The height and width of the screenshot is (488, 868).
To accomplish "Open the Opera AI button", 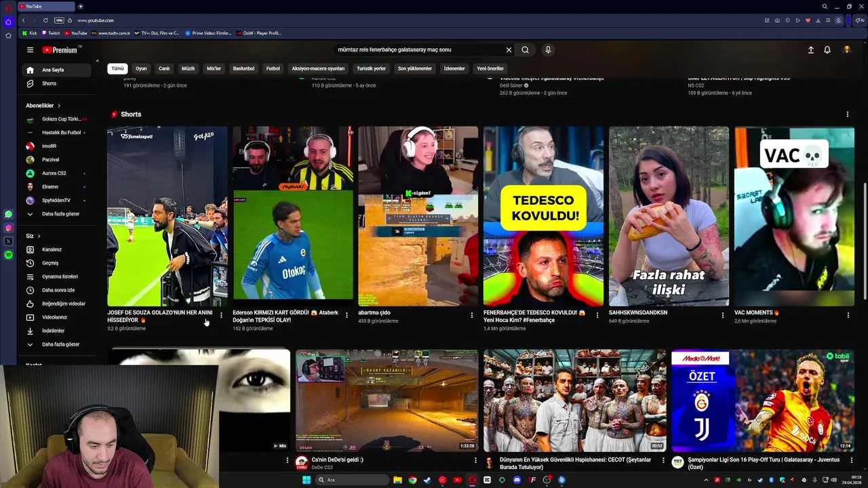I will (x=860, y=20).
